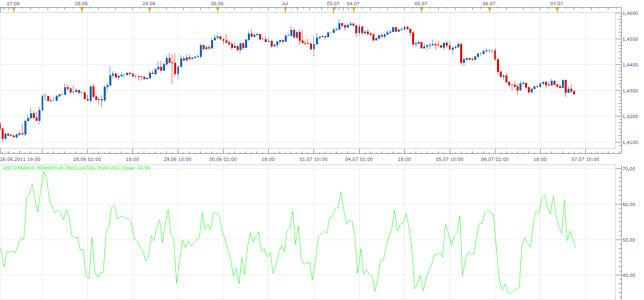Click the orange date marker under Jul
This screenshot has width=644, height=300.
pyautogui.click(x=285, y=10)
